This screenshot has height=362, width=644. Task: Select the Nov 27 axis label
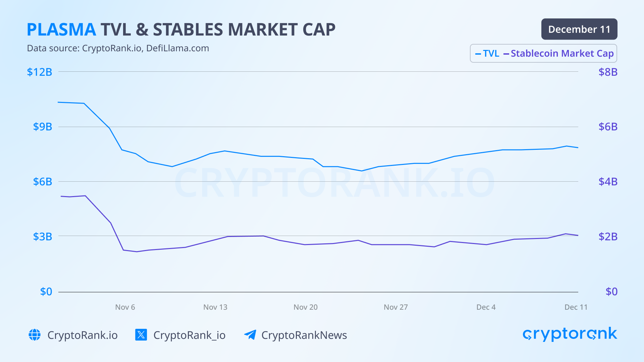pyautogui.click(x=396, y=307)
